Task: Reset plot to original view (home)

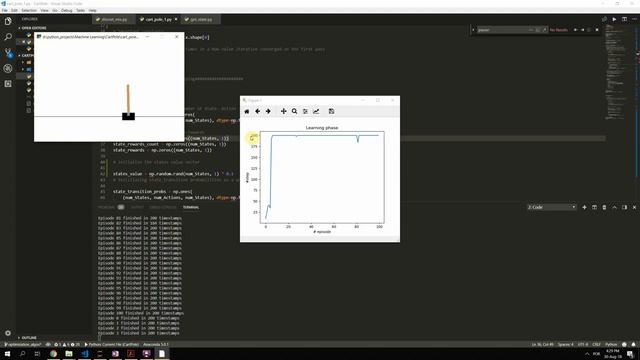Action: click(247, 111)
